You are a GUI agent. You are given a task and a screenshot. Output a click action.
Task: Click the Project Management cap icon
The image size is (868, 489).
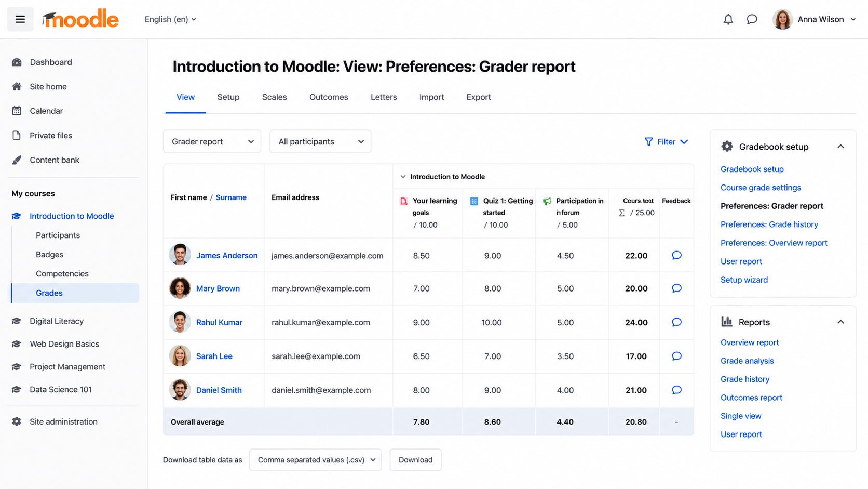17,367
